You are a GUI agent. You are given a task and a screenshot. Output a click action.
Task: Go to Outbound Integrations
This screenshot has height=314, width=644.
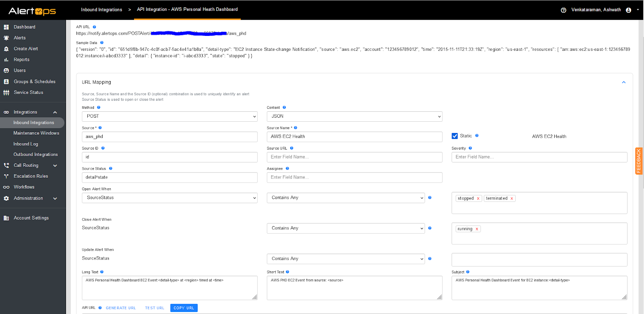pos(35,154)
